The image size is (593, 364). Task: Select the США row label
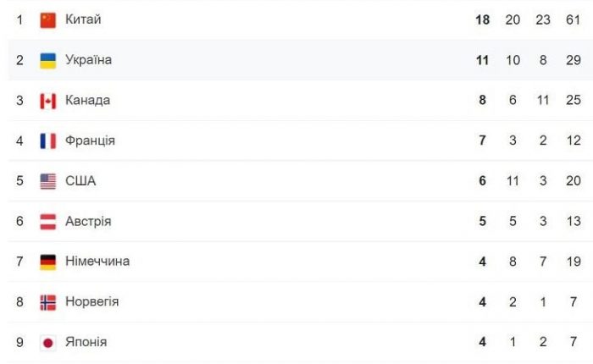point(80,180)
